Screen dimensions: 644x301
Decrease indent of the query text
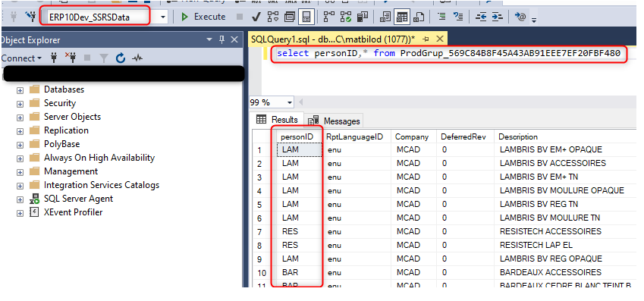pyautogui.click(x=481, y=17)
